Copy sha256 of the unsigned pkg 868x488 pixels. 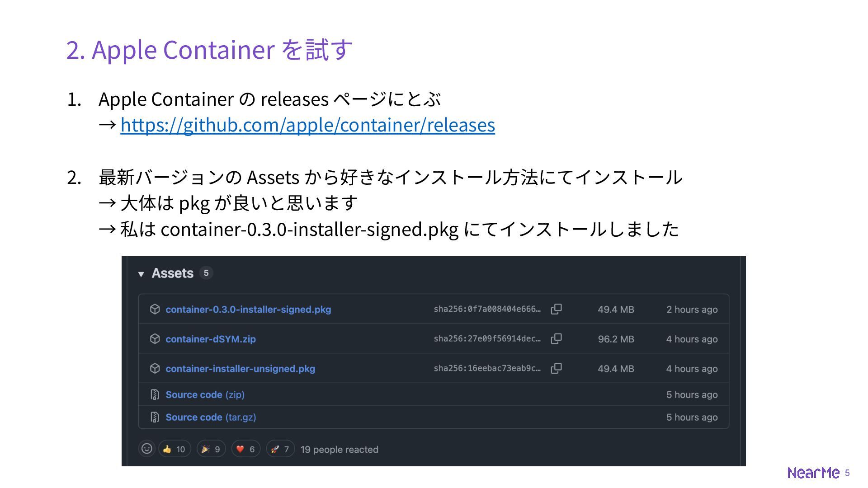click(x=557, y=368)
